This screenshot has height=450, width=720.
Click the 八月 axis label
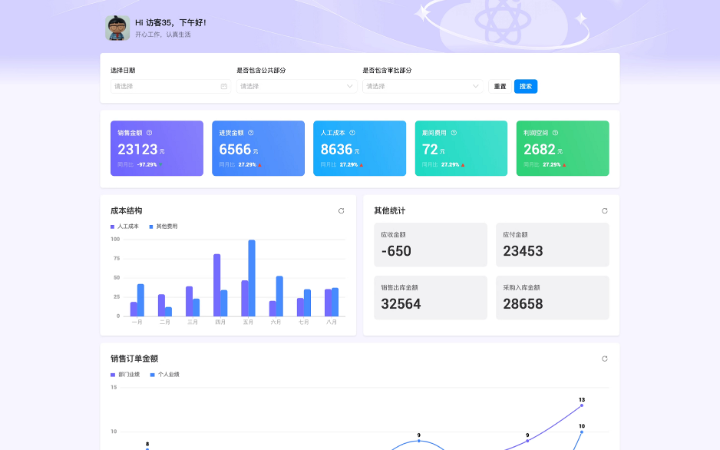click(332, 322)
